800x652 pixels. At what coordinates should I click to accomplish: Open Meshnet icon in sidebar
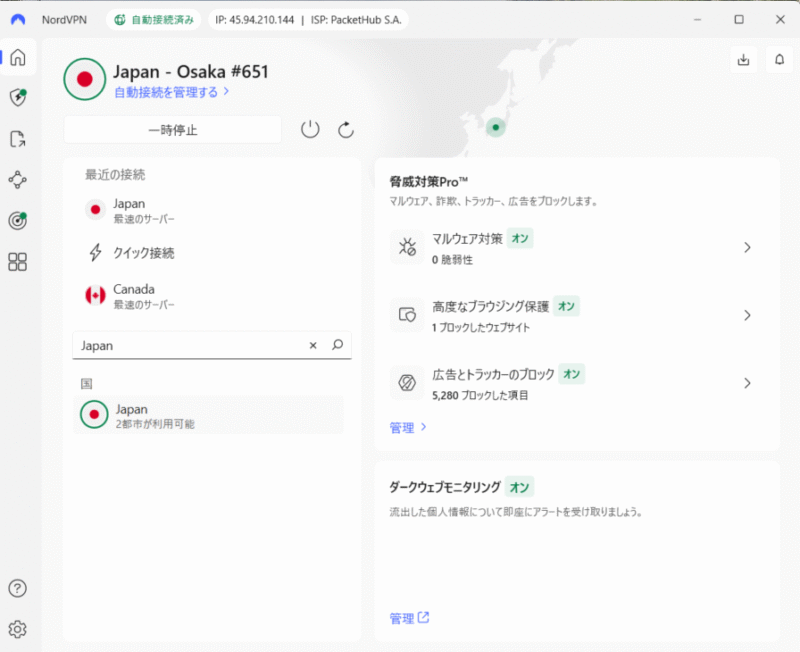click(x=18, y=180)
